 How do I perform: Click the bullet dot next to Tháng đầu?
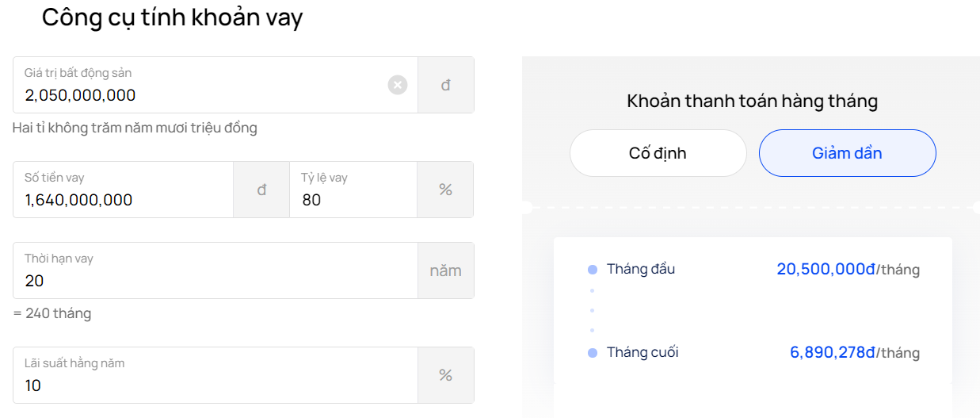pos(592,270)
